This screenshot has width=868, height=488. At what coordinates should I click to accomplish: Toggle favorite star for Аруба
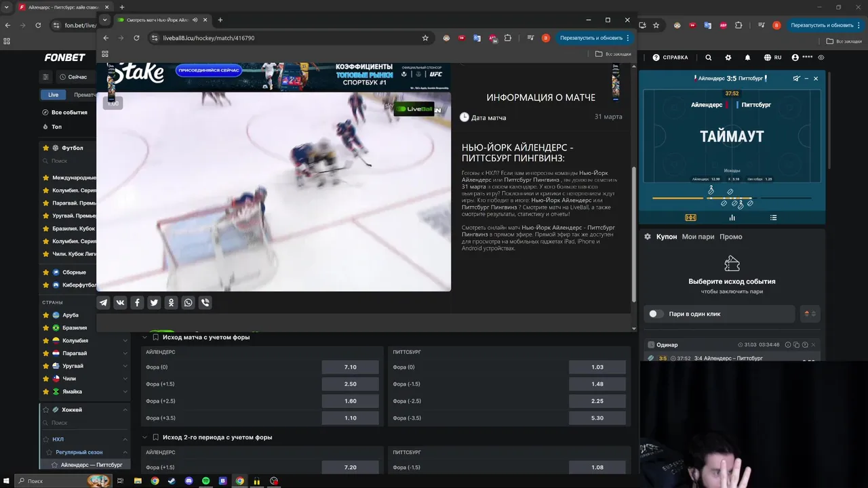[x=46, y=315]
